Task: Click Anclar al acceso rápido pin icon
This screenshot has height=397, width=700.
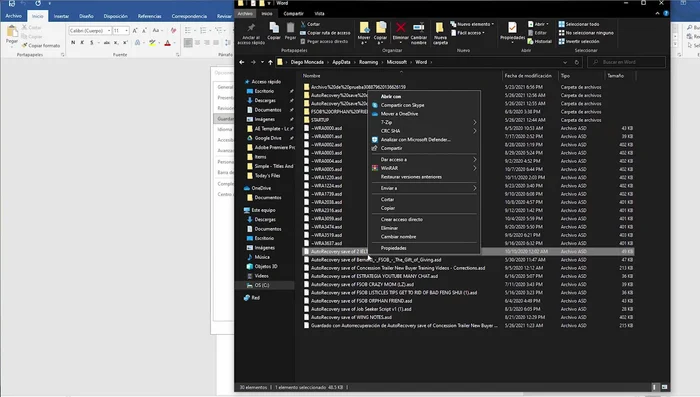Action: point(251,28)
